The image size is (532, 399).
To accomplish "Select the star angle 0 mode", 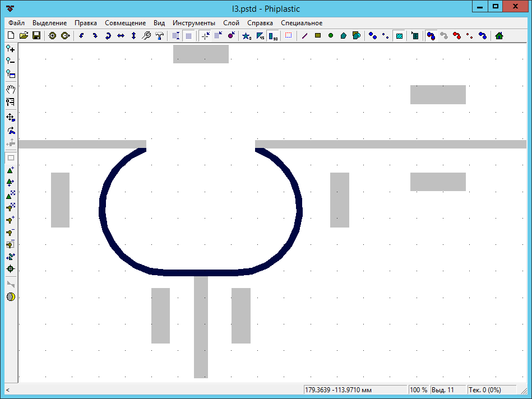I will [x=247, y=36].
